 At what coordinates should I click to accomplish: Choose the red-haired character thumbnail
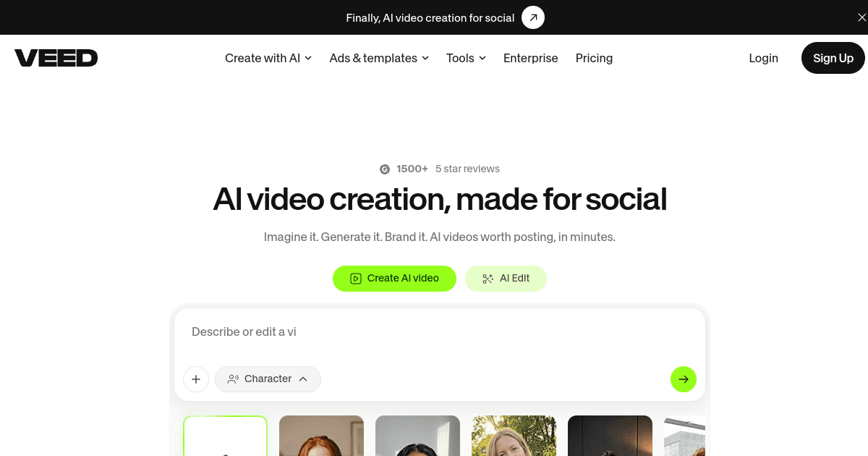pos(321,436)
